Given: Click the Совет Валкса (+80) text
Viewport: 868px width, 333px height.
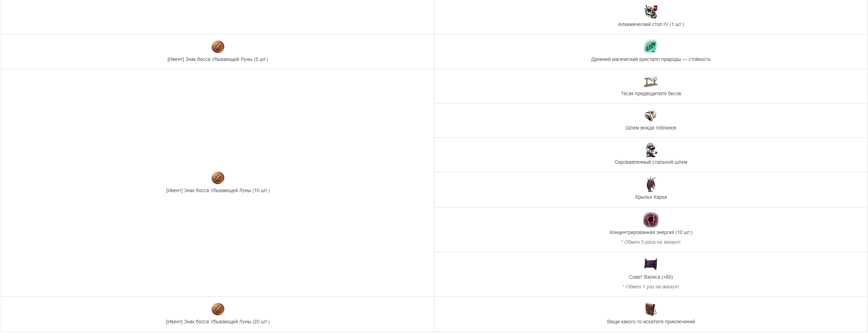Looking at the screenshot, I should 651,277.
